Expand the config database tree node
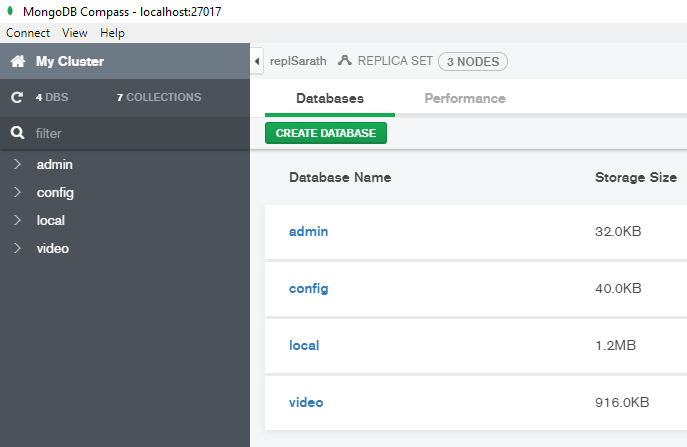The image size is (687, 447). click(x=17, y=192)
